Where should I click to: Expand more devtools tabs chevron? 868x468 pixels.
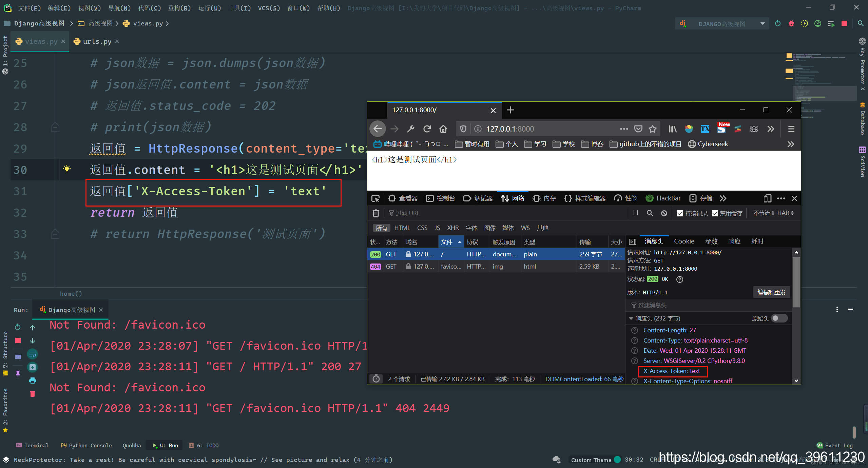pos(723,198)
